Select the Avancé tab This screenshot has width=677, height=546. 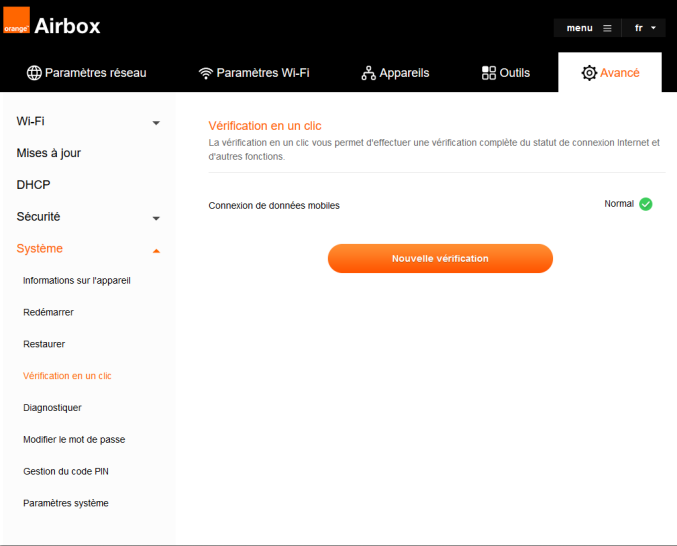click(610, 72)
